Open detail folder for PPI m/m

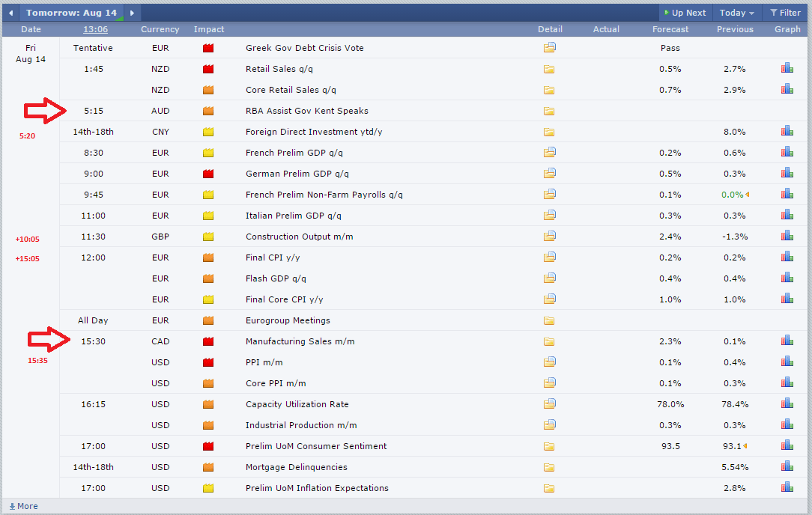549,362
